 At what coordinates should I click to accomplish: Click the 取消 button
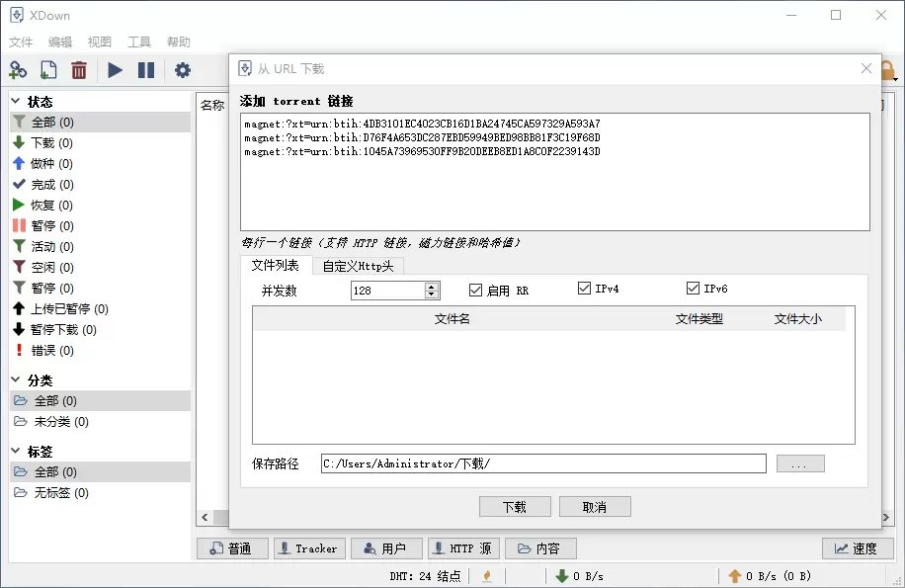pos(595,507)
